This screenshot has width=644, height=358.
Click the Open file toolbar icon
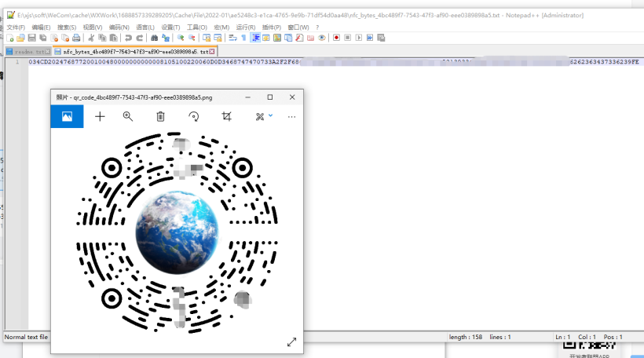click(20, 38)
